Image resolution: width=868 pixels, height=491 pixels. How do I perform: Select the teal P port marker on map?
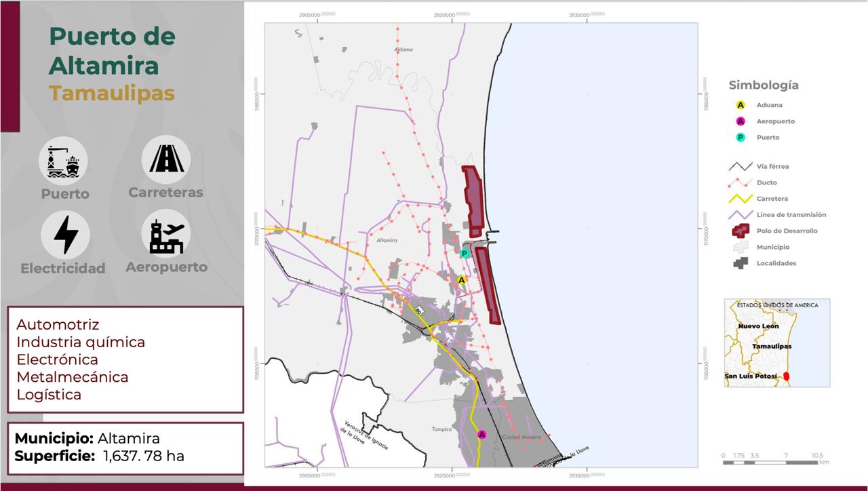[465, 254]
